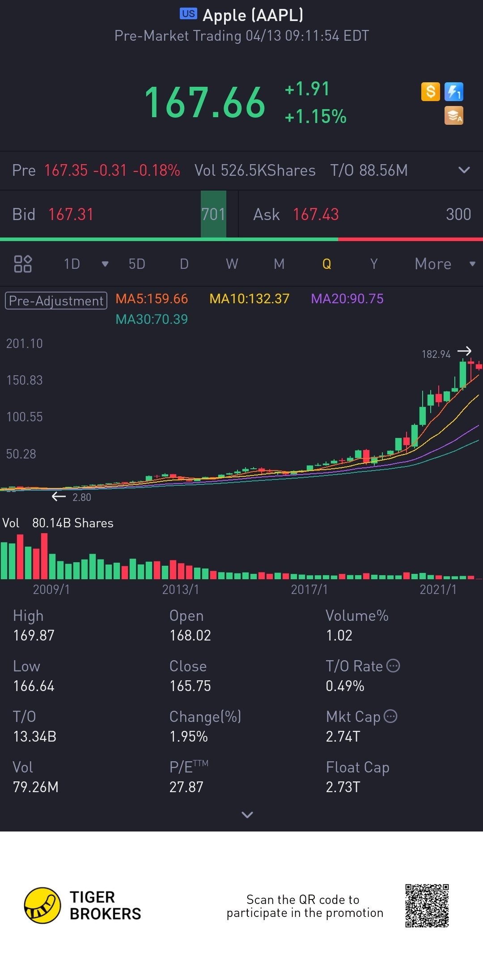Tap the ask size 300
The width and height of the screenshot is (483, 980).
[458, 214]
